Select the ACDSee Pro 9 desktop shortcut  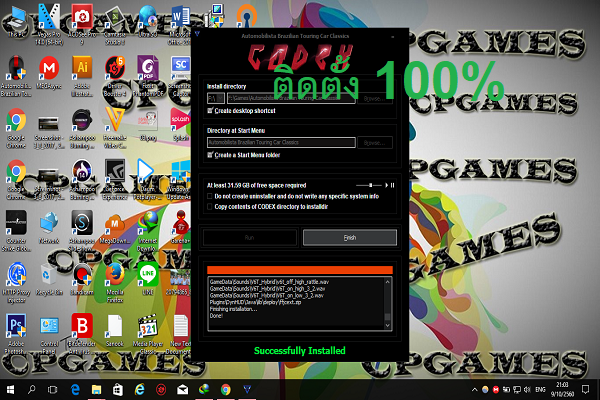click(82, 24)
